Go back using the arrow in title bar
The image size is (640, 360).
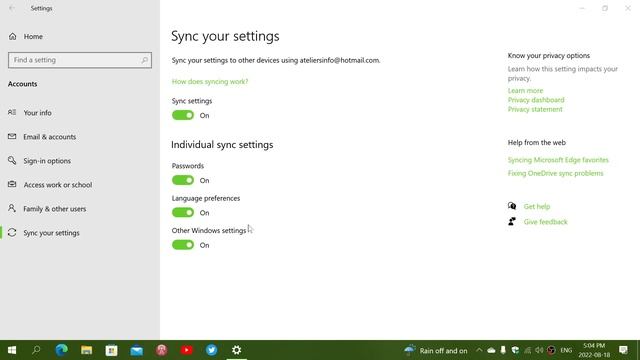click(x=12, y=8)
